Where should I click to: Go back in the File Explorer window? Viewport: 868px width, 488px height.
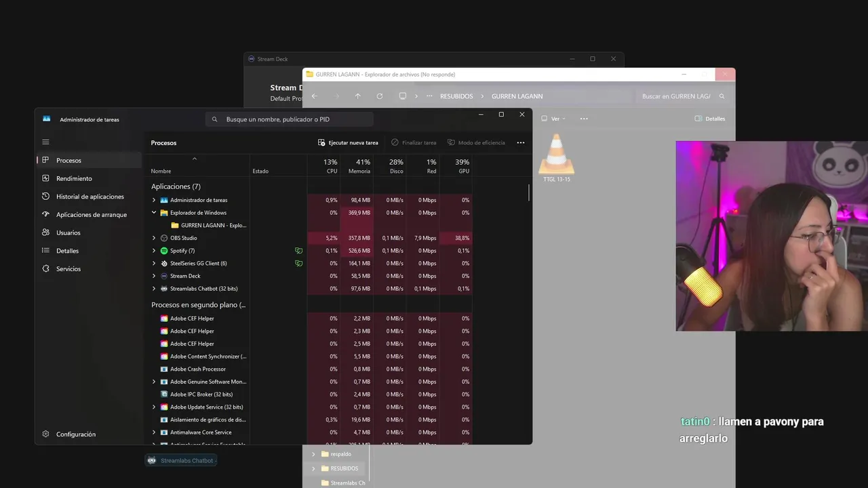click(x=314, y=96)
